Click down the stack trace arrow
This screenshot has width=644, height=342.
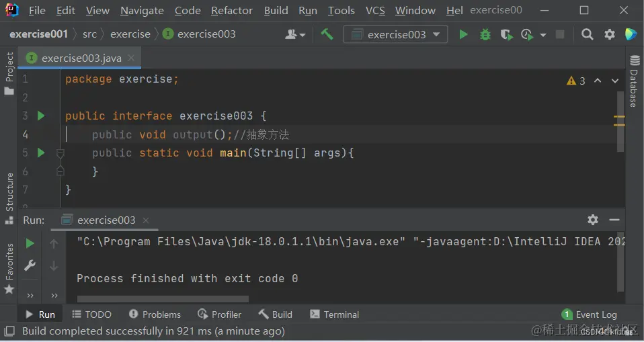pos(54,266)
